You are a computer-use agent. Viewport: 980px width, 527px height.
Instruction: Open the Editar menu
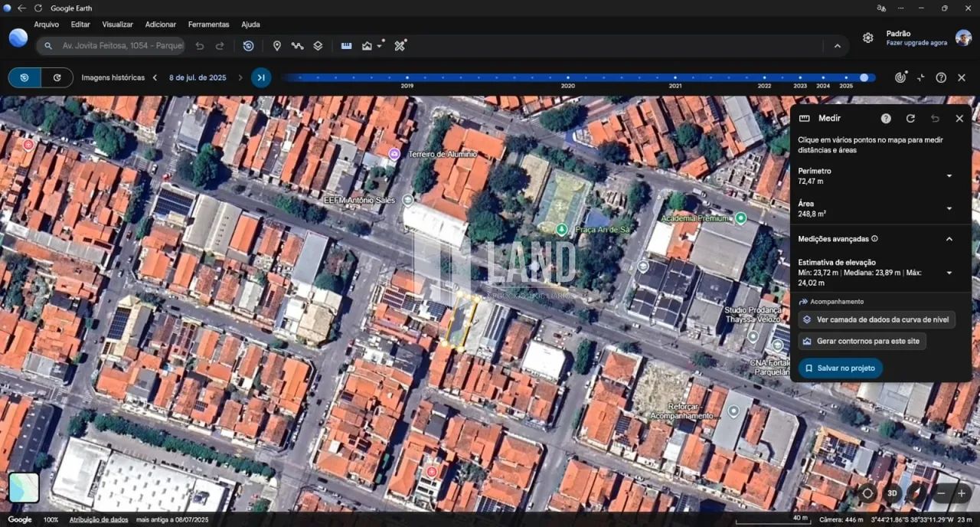point(80,25)
